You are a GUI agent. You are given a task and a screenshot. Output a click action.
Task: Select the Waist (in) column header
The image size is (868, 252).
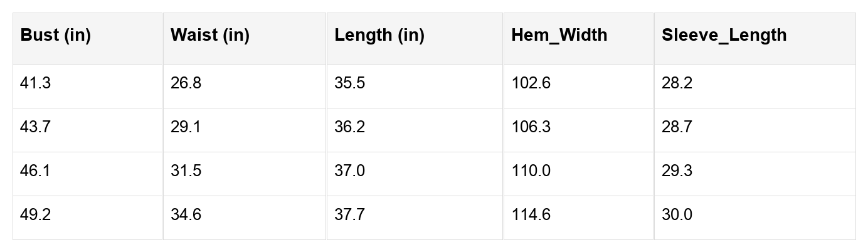[x=210, y=36]
